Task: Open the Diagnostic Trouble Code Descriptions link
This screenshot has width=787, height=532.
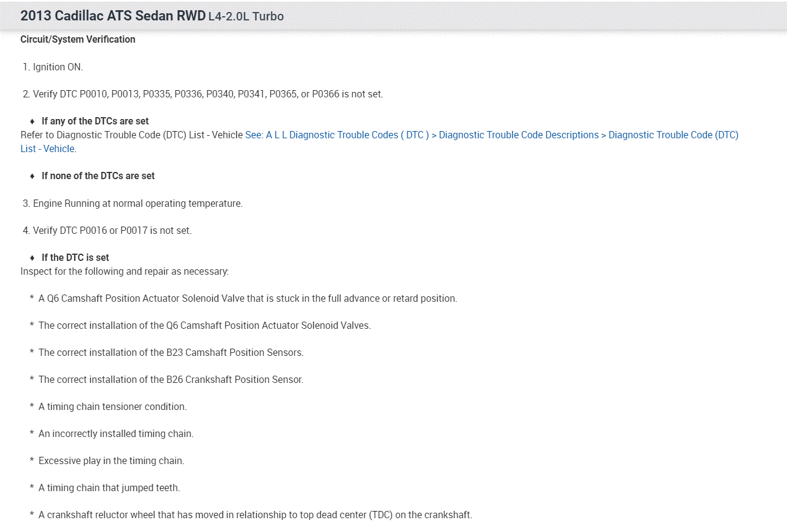Action: point(518,135)
